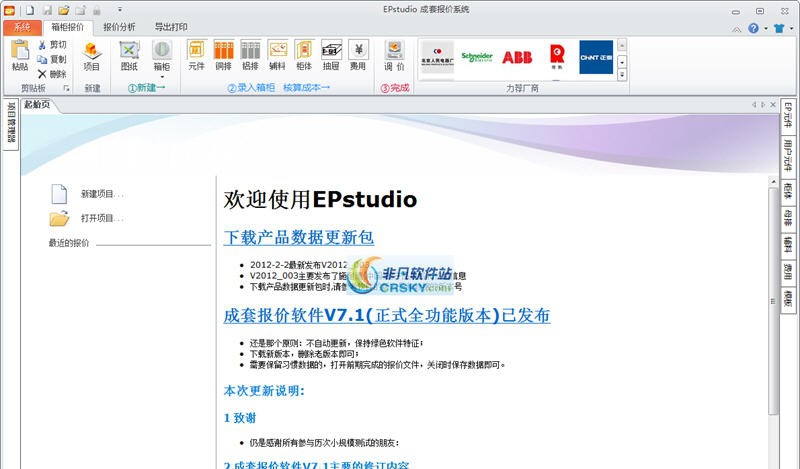Click the start page vertical scrollbar thumb

click(x=773, y=301)
